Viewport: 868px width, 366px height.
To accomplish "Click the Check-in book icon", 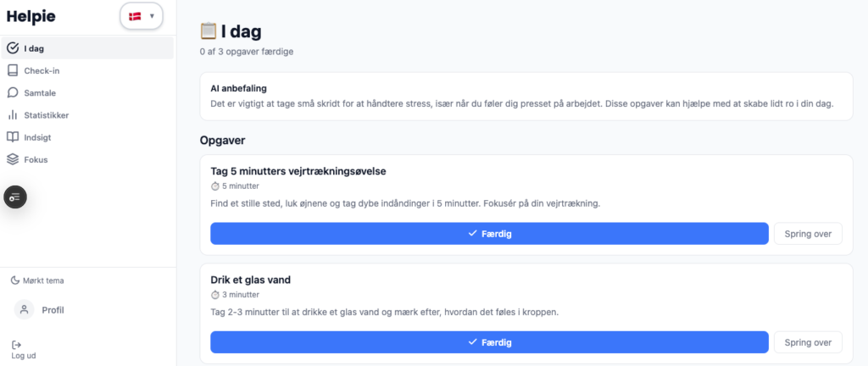I will [13, 70].
